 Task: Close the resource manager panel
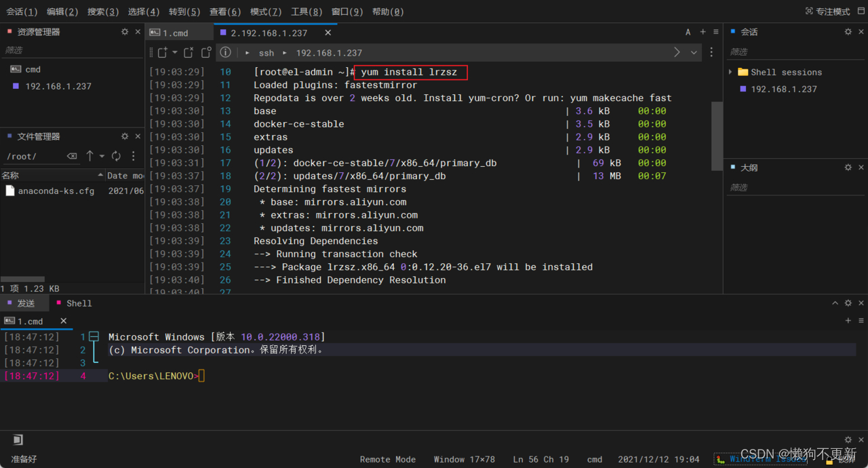[x=138, y=32]
